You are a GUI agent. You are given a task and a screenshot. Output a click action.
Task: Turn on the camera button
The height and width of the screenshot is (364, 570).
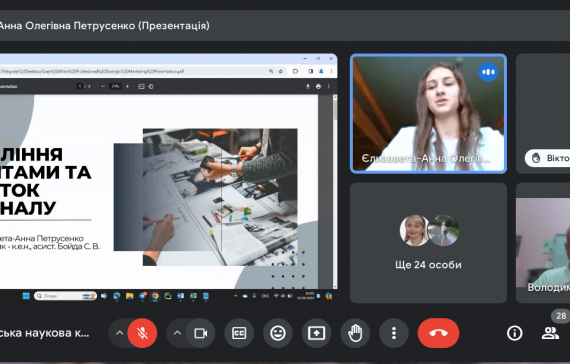tap(201, 333)
